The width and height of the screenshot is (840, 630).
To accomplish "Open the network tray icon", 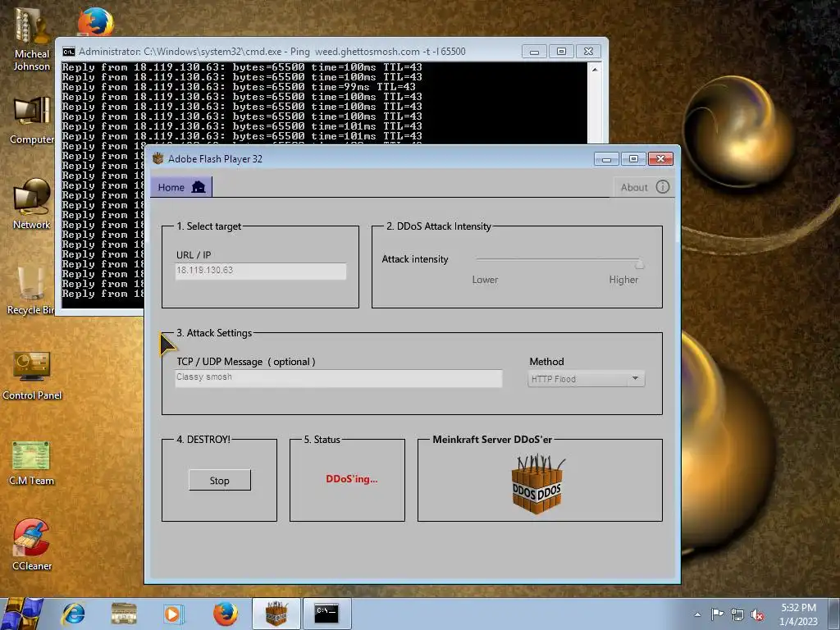I will [x=737, y=614].
